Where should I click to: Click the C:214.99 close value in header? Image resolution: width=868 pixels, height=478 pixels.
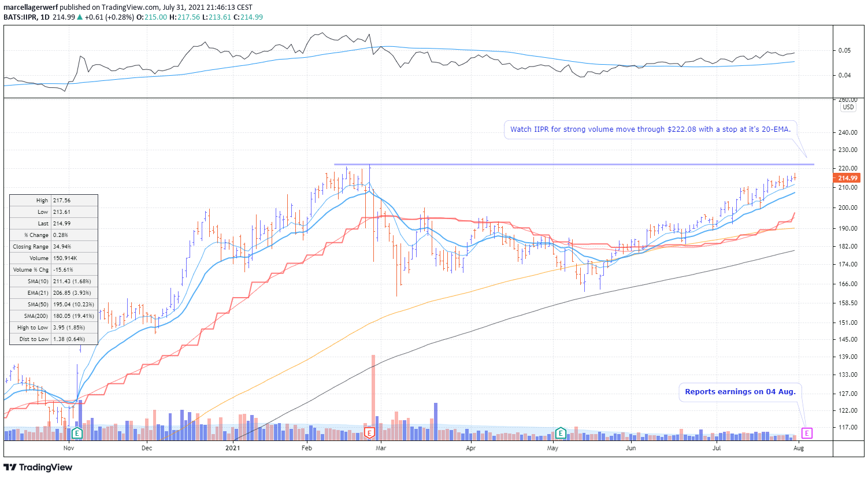pos(248,17)
